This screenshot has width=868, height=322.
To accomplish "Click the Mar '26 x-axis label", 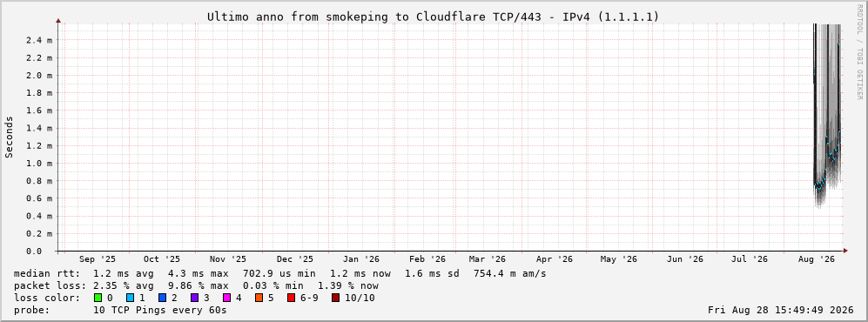I will click(488, 259).
